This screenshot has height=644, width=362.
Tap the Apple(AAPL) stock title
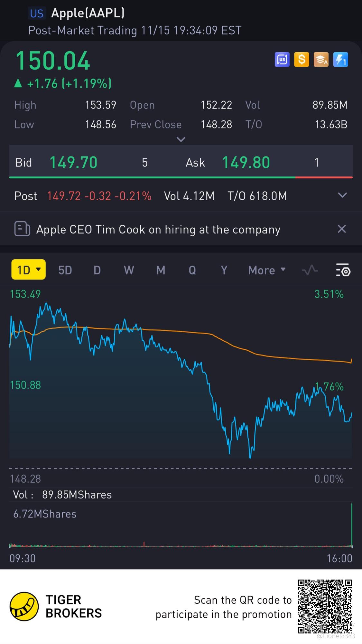tap(88, 13)
